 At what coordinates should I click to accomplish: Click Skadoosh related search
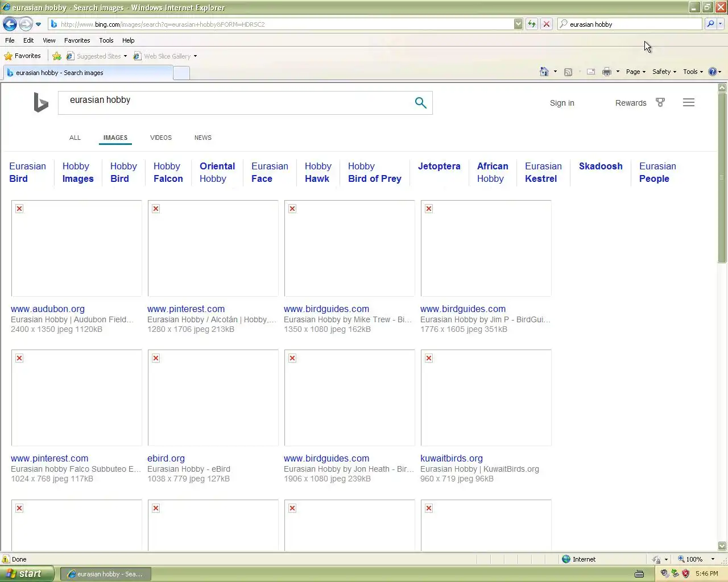point(601,166)
